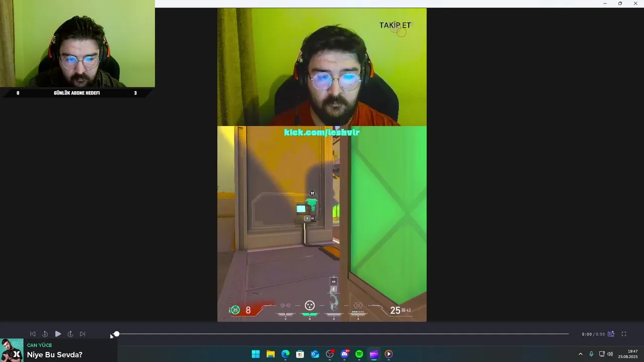Click the webcam overlay thumbnail top-left
The width and height of the screenshot is (644, 362).
[77, 44]
